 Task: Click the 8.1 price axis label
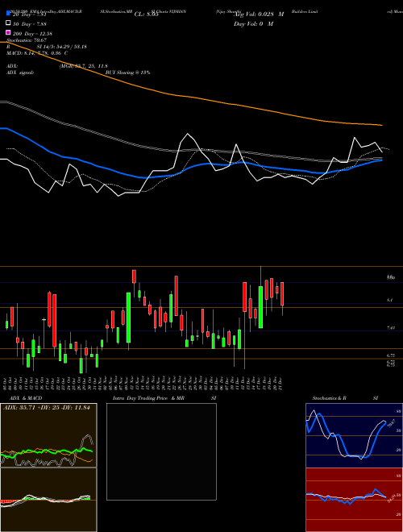(390, 301)
